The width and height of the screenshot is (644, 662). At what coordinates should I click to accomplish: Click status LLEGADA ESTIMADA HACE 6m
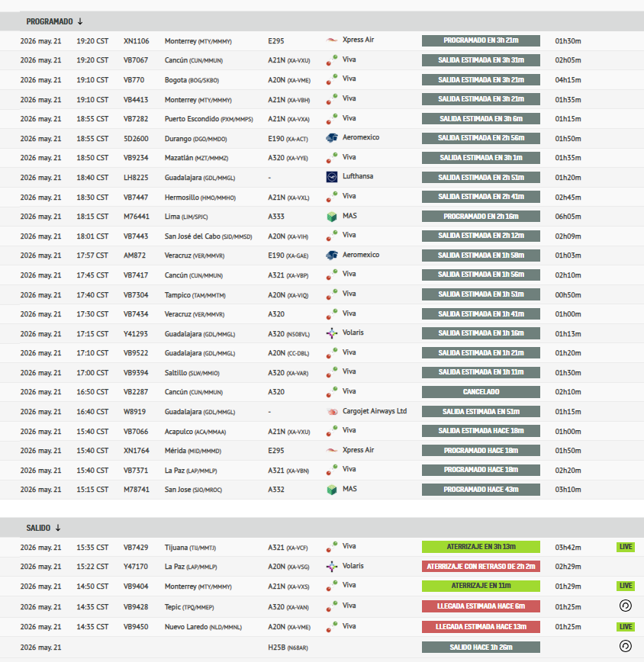[x=481, y=606]
